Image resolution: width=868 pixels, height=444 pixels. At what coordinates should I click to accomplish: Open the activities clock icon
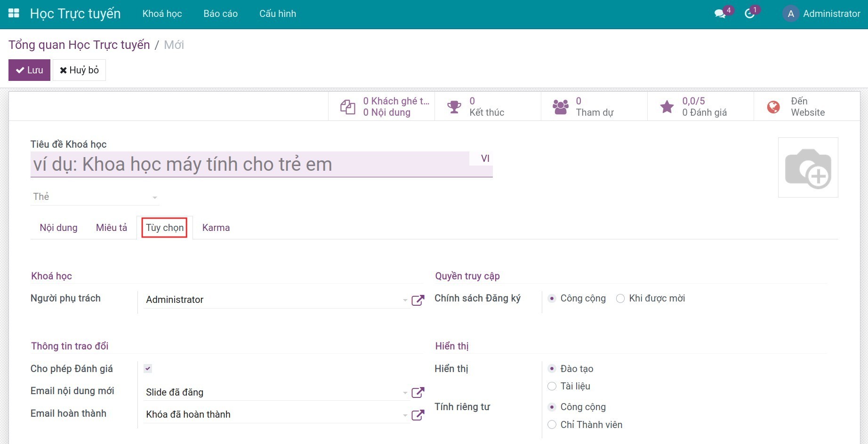pyautogui.click(x=749, y=14)
